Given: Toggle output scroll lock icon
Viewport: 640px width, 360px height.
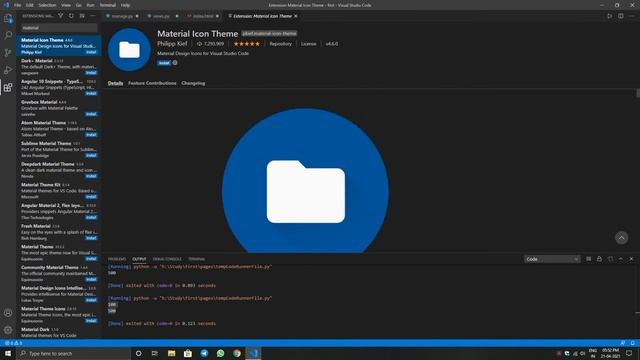Looking at the screenshot, I should click(599, 259).
